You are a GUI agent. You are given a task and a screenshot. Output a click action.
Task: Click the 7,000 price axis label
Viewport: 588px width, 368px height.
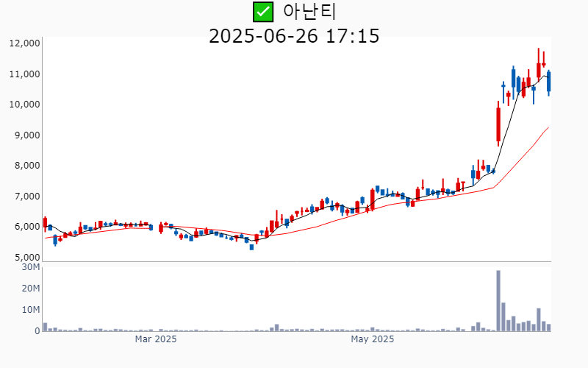click(27, 197)
